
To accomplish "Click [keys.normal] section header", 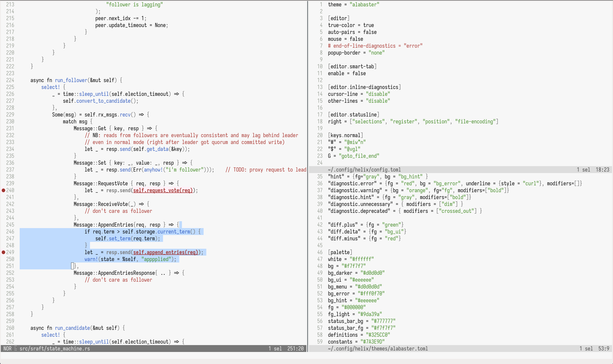I will (x=345, y=135).
